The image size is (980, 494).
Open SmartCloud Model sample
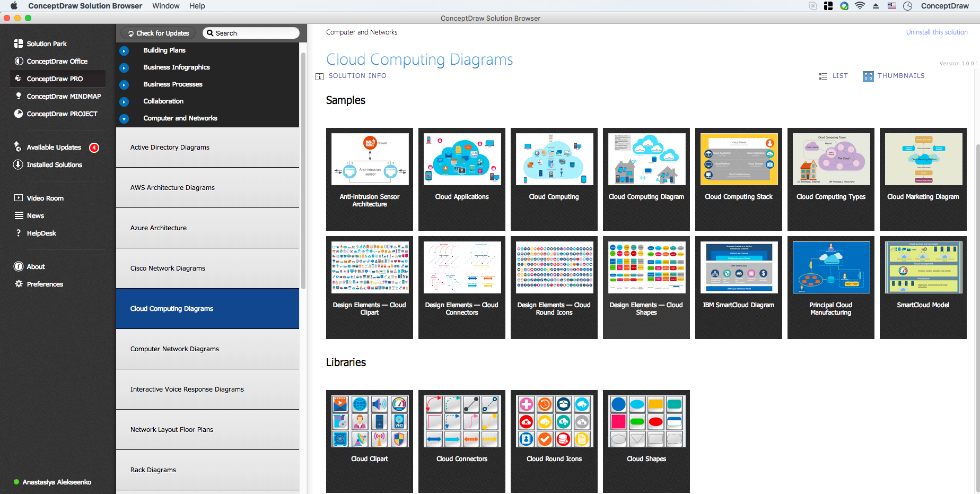tap(923, 288)
